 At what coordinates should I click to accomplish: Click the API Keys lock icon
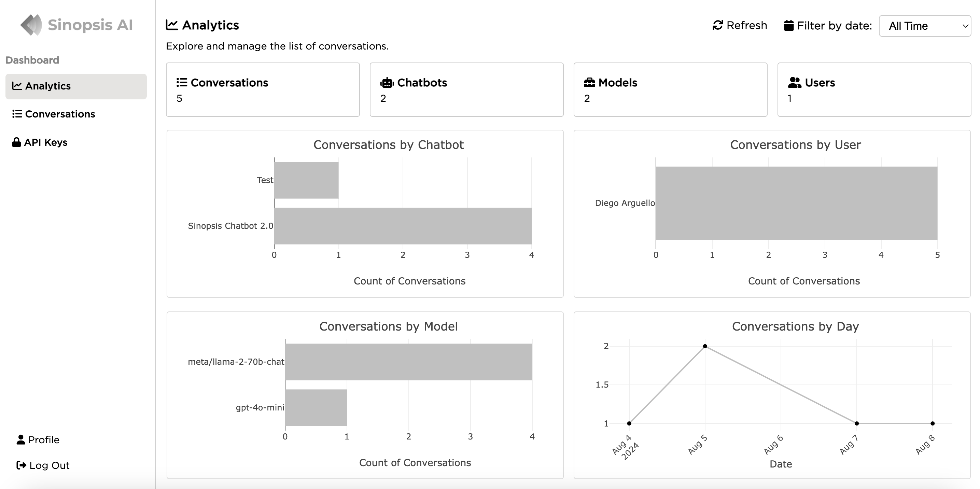16,142
